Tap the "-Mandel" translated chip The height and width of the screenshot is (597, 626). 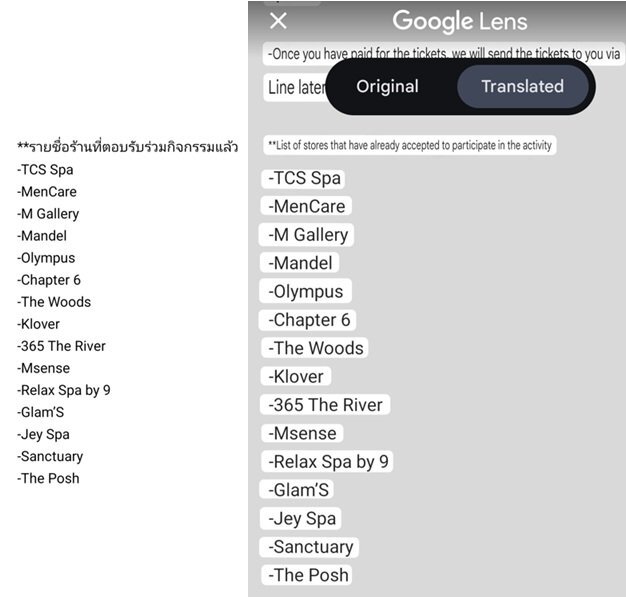point(299,263)
